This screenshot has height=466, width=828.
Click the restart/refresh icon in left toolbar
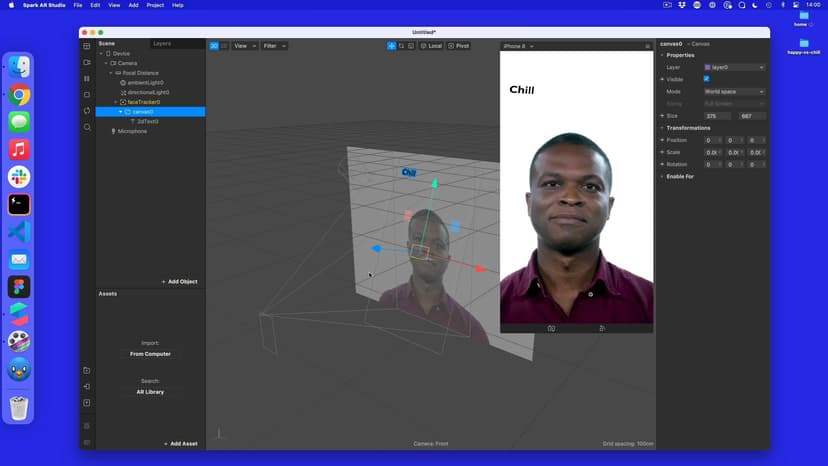pos(87,111)
